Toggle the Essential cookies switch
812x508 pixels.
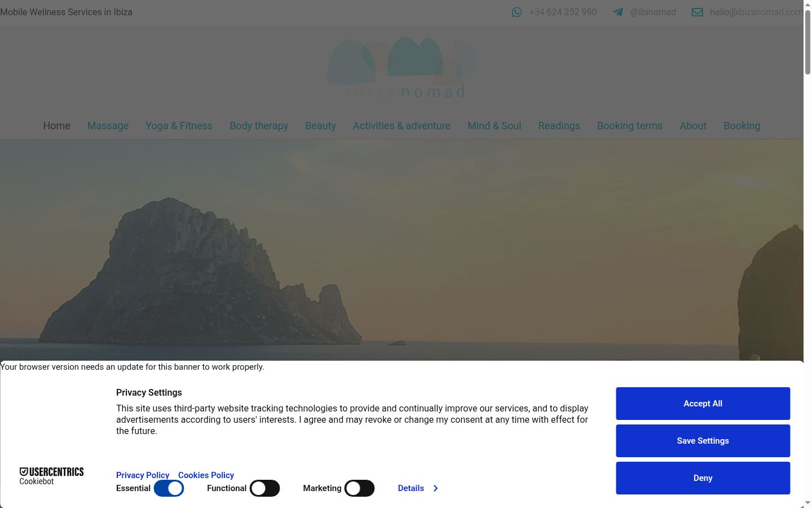[169, 488]
